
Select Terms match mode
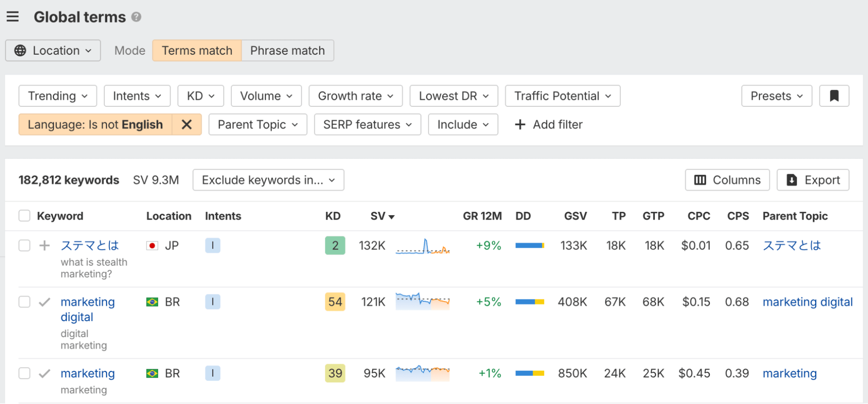[x=197, y=51]
